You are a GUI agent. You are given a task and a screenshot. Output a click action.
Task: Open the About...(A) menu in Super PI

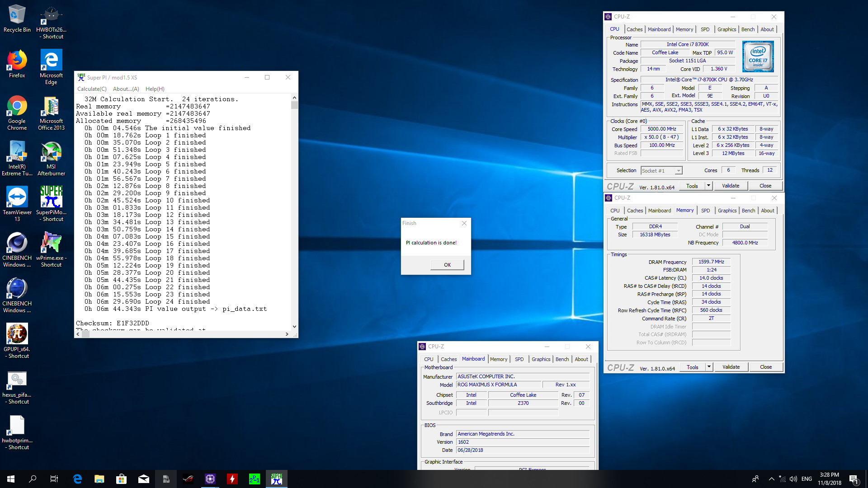pos(126,89)
